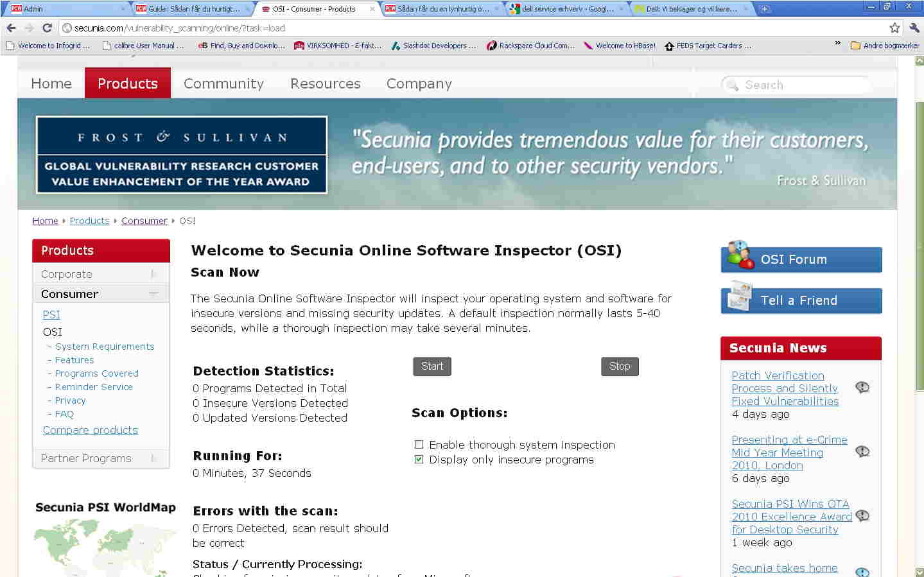Open the Privacy sidebar link
The width and height of the screenshot is (924, 577).
tap(70, 400)
